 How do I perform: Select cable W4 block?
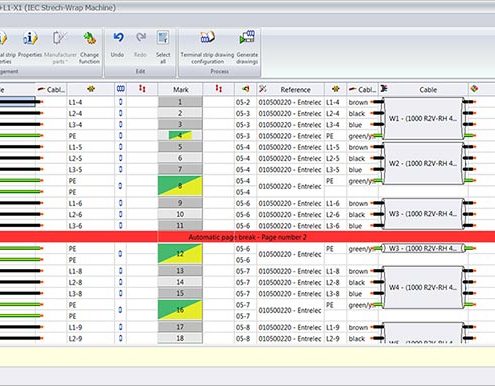[423, 287]
